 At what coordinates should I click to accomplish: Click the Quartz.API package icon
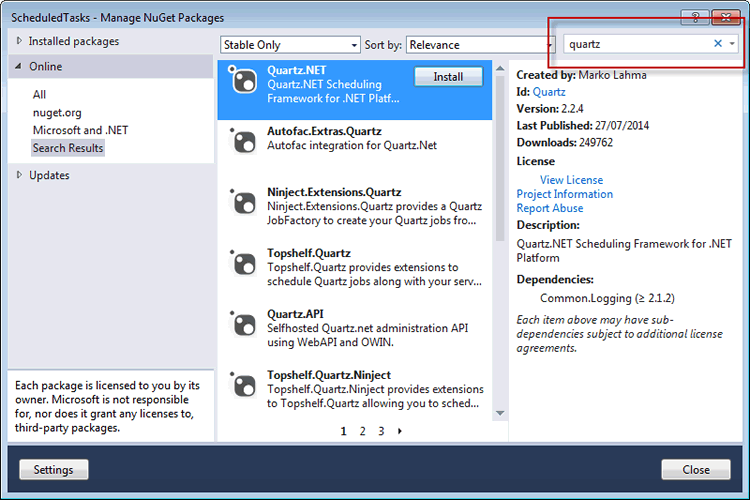tap(243, 324)
